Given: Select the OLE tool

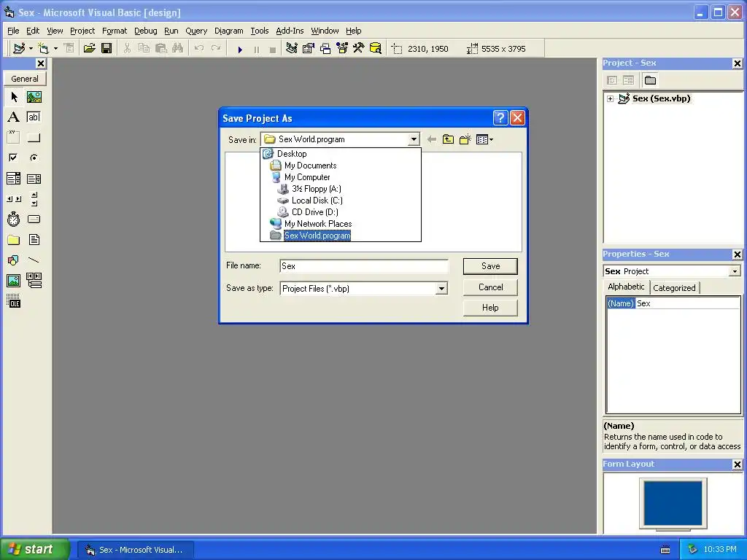Looking at the screenshot, I should click(14, 301).
